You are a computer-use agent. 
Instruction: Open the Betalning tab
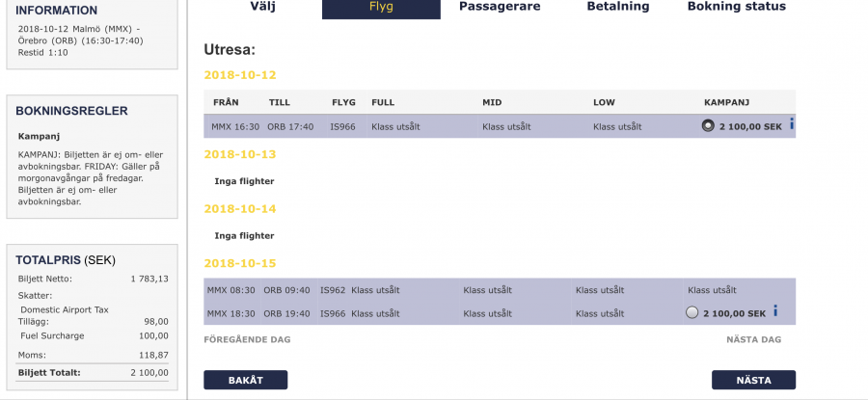617,7
